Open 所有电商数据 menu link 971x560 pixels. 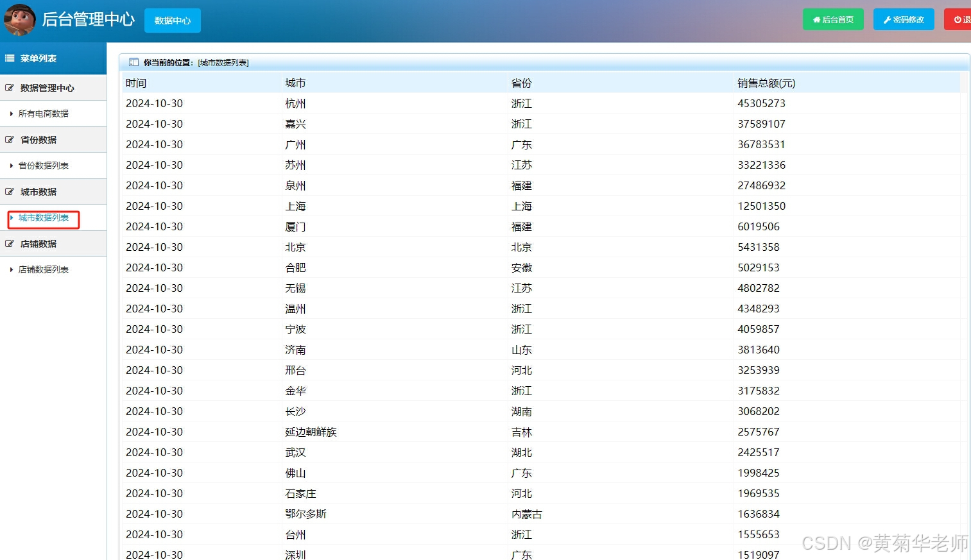pos(44,114)
